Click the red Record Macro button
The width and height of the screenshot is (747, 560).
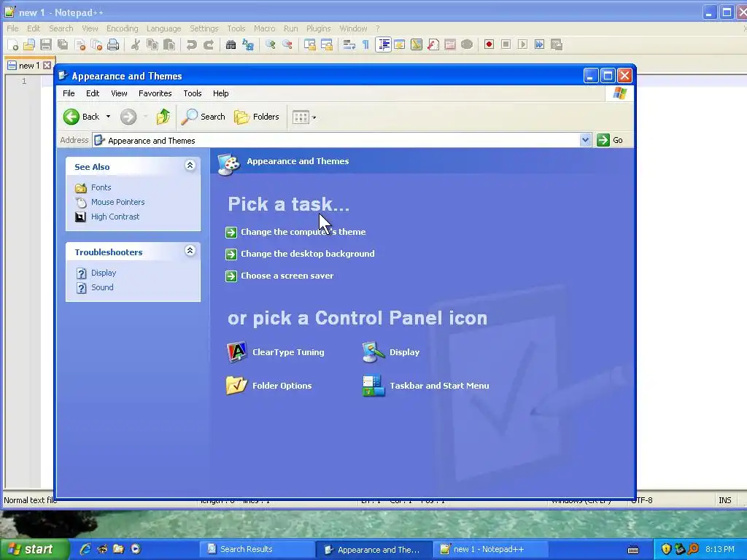[489, 44]
